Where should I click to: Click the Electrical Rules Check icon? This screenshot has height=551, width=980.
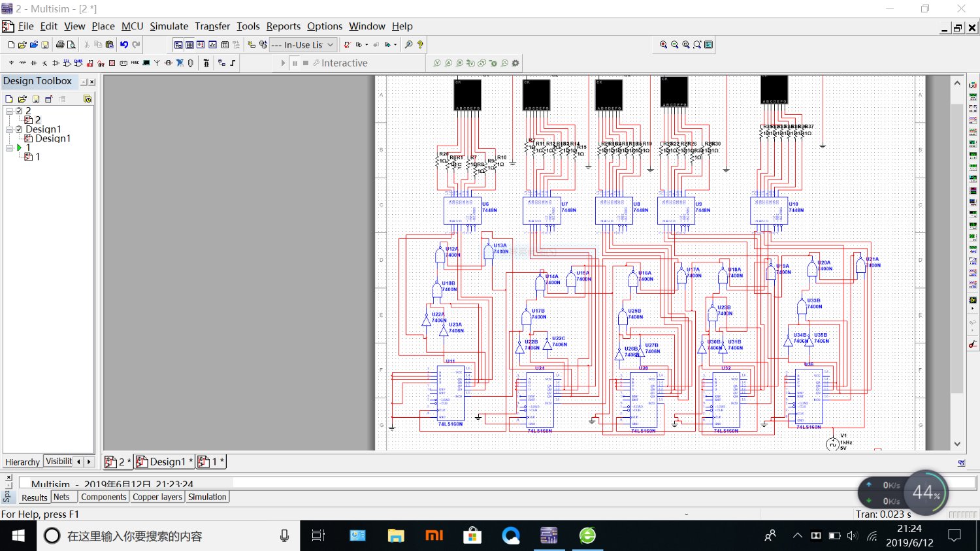pos(348,45)
